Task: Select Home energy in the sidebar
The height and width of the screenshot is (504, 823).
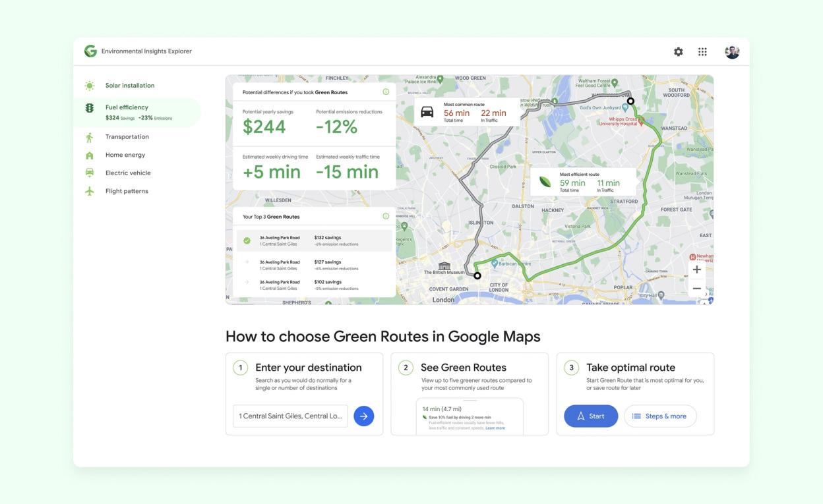Action: (x=125, y=155)
